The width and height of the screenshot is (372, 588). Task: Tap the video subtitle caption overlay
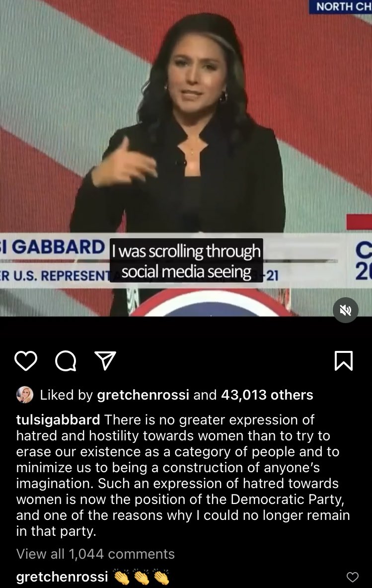tap(186, 260)
